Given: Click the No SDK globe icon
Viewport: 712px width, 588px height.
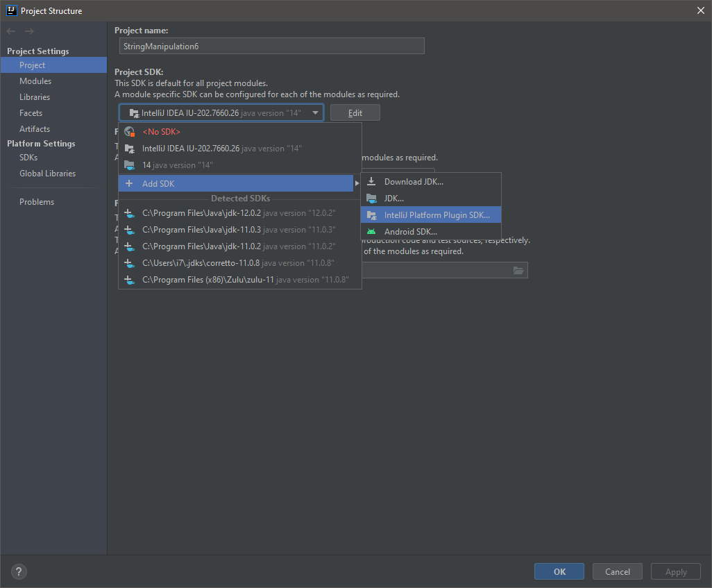Looking at the screenshot, I should 129,132.
